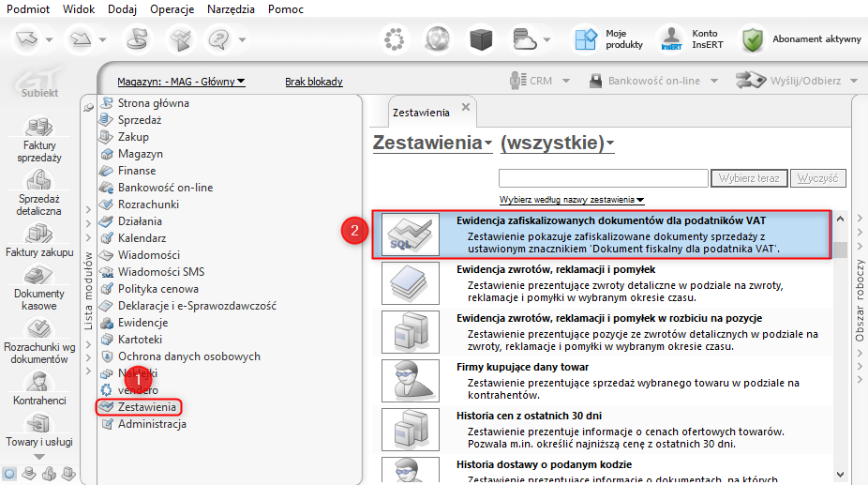
Task: Open the Faktury sprzedaży shortcut icon
Action: (x=38, y=127)
